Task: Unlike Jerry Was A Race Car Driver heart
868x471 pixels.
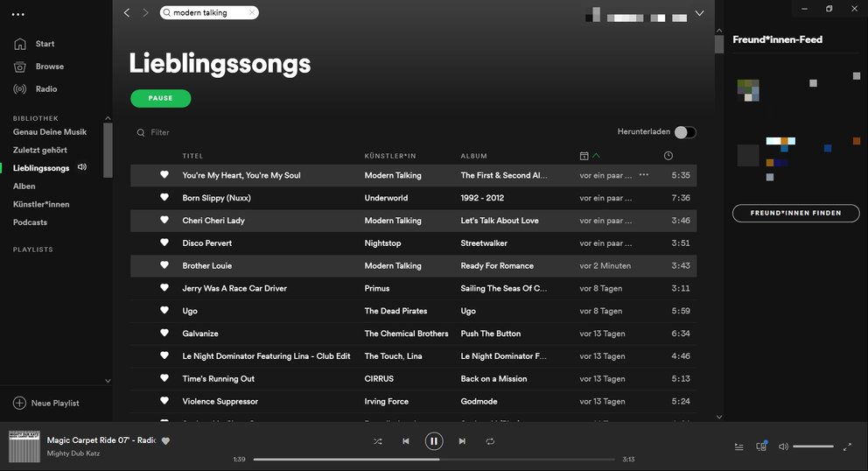Action: point(164,287)
